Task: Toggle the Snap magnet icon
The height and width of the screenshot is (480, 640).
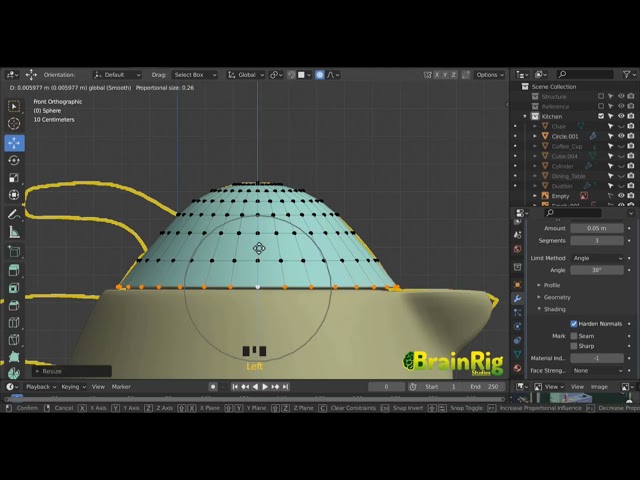Action: (x=291, y=75)
